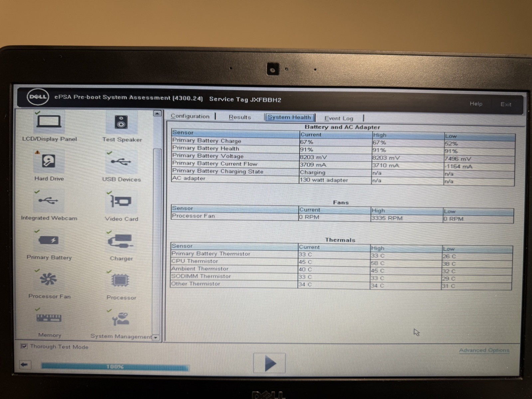This screenshot has width=532, height=399.
Task: Open the Primary Battery icon
Action: [49, 240]
